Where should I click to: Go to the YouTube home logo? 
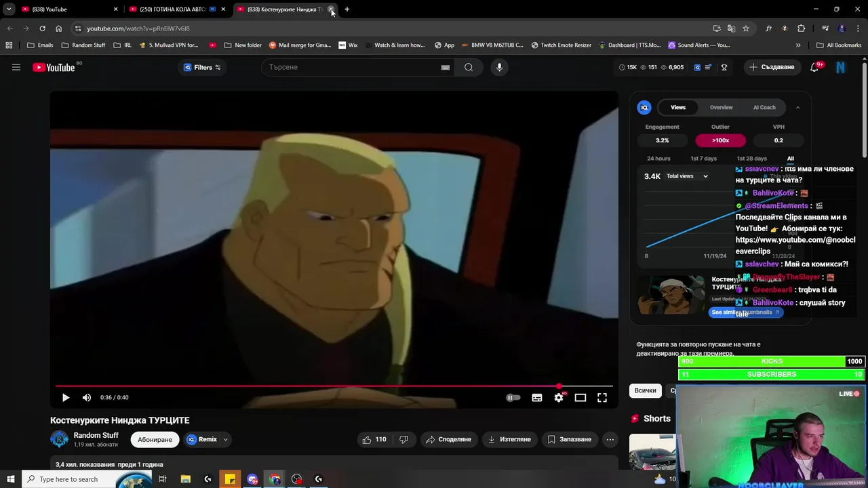point(54,67)
